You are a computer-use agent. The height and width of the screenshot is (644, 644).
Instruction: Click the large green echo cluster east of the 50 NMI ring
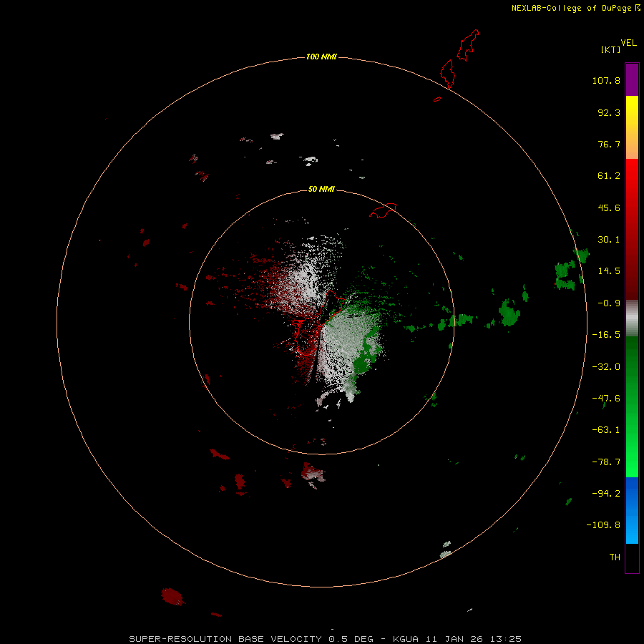click(509, 313)
